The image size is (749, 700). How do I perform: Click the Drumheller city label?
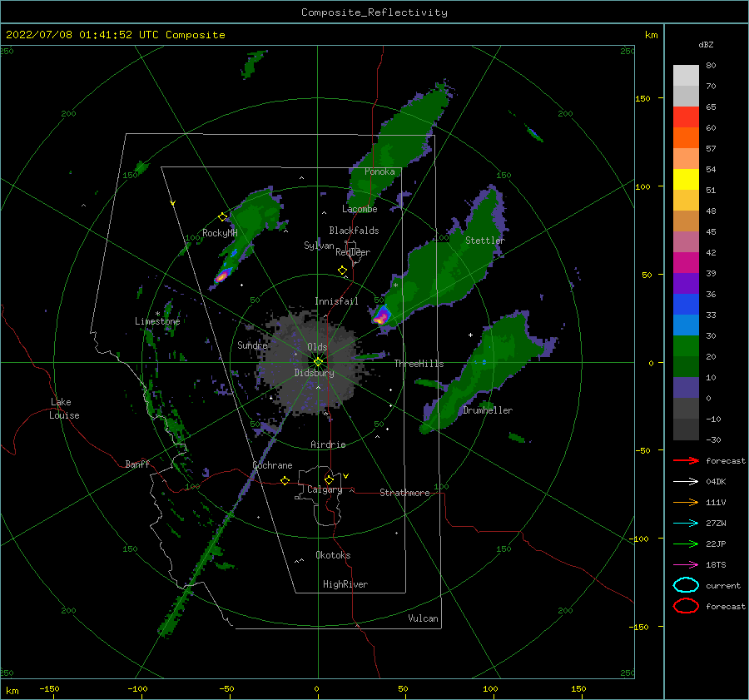(487, 410)
